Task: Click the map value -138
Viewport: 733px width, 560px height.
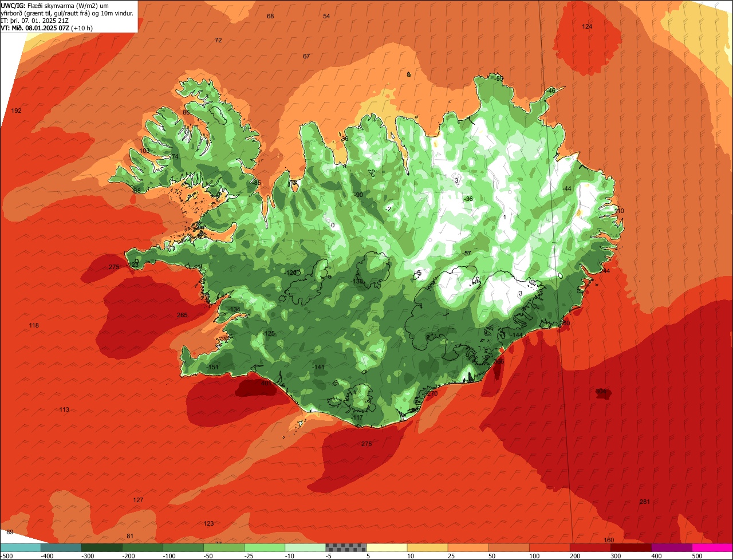Action: click(357, 281)
